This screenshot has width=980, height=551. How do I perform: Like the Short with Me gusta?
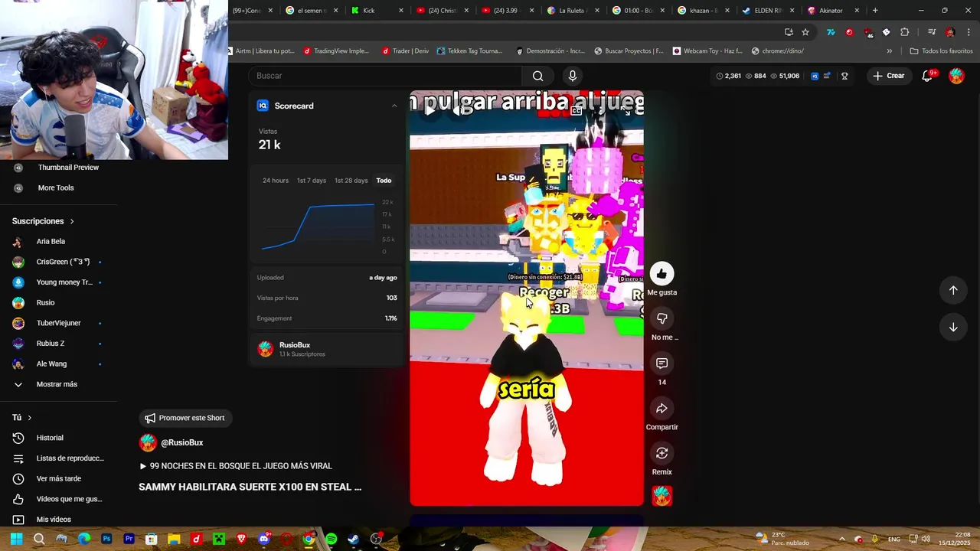pyautogui.click(x=661, y=274)
